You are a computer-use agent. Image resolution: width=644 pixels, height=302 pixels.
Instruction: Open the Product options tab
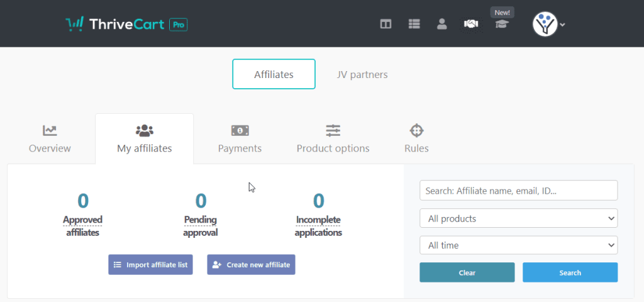pos(333,139)
